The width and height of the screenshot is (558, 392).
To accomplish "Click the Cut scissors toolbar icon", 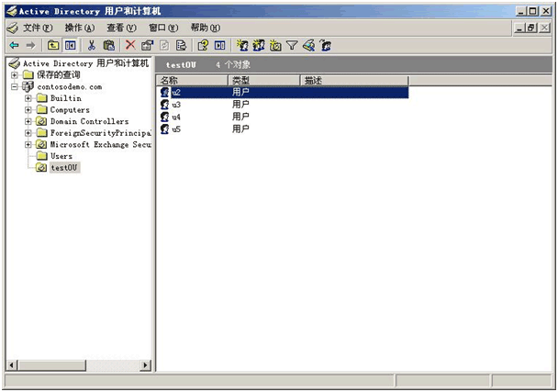I will tap(92, 45).
